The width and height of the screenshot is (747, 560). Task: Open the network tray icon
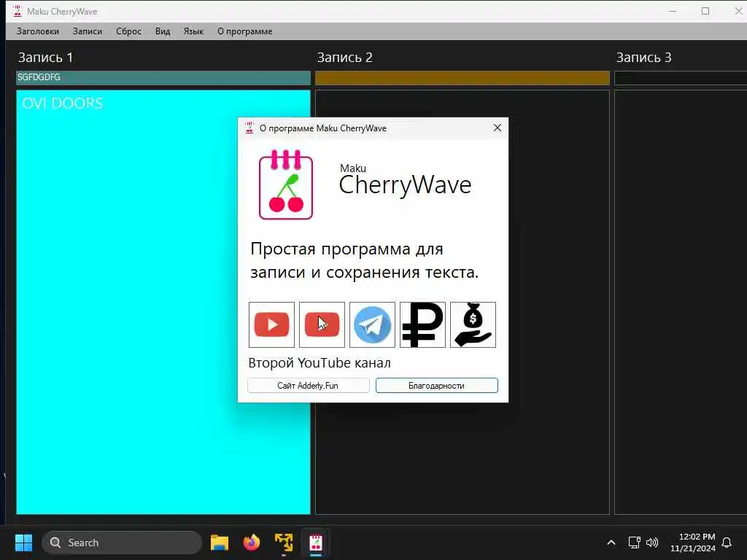(634, 542)
